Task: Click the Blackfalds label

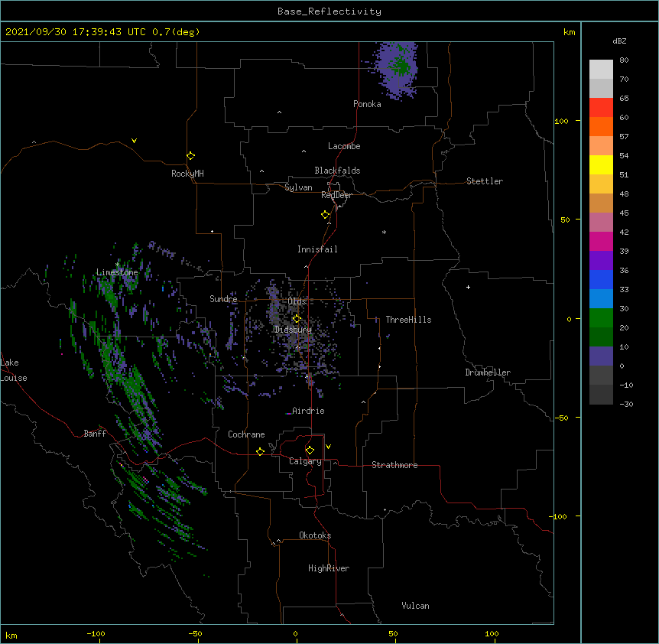Action: [x=337, y=171]
